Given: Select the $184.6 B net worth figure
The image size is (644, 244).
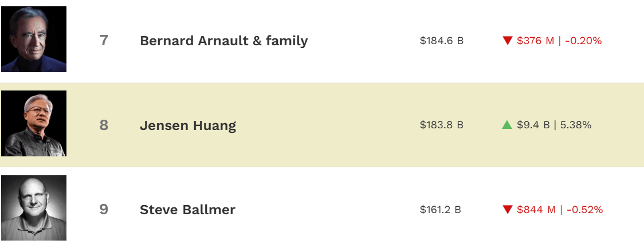Looking at the screenshot, I should 441,41.
